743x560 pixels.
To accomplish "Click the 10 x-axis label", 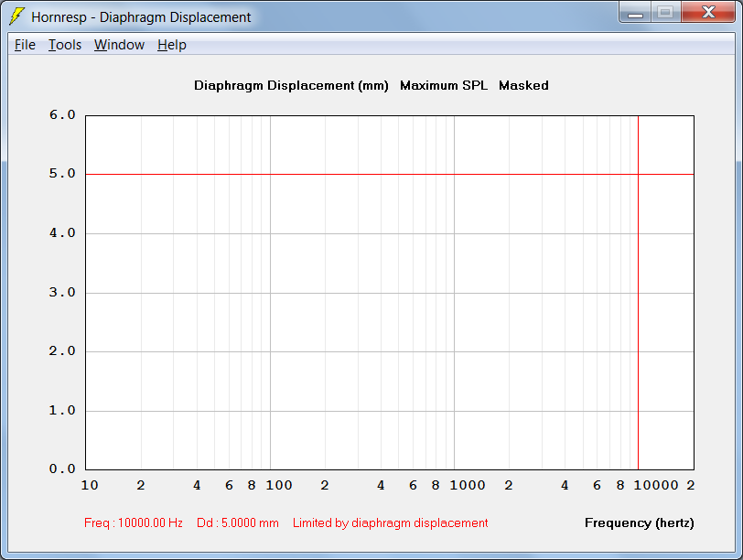I will pyautogui.click(x=90, y=485).
